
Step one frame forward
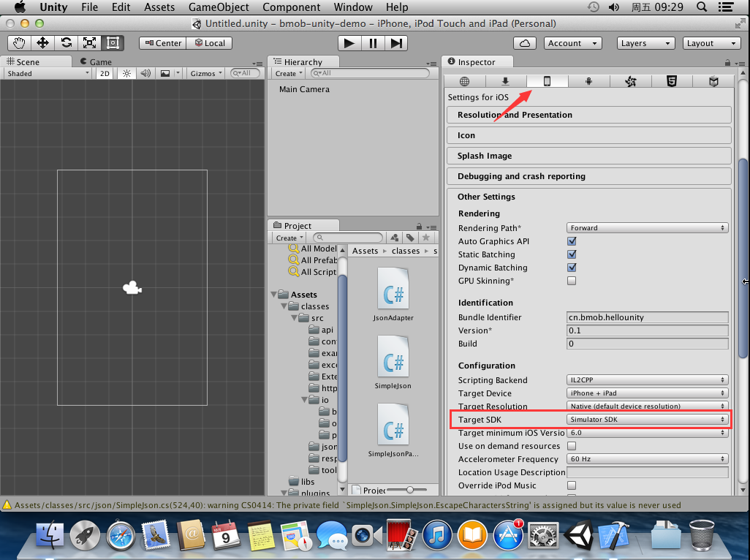tap(396, 43)
